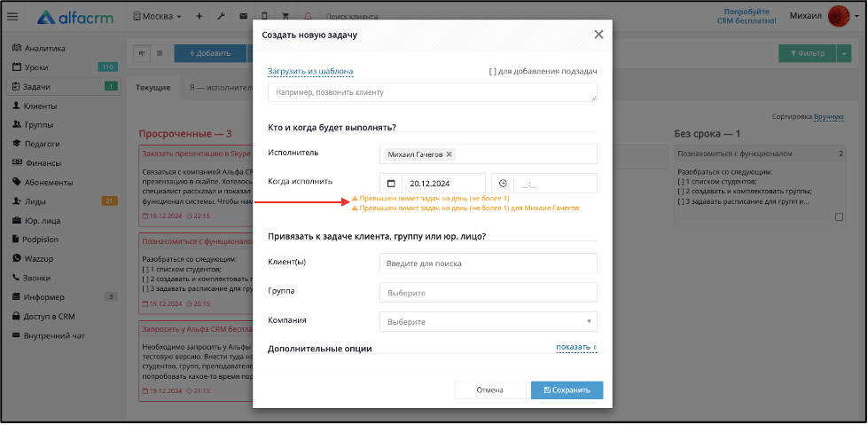868x425 pixels.
Task: Switch to the Текущие tab
Action: click(x=152, y=88)
